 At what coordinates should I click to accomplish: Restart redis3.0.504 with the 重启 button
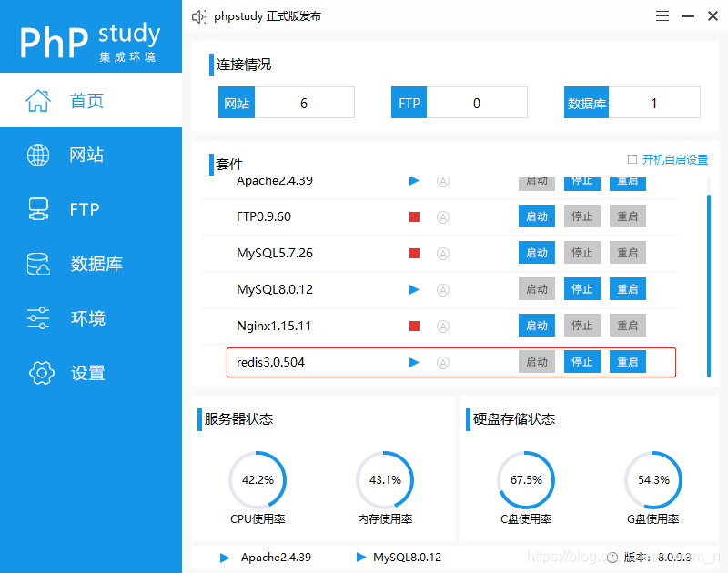click(x=628, y=361)
